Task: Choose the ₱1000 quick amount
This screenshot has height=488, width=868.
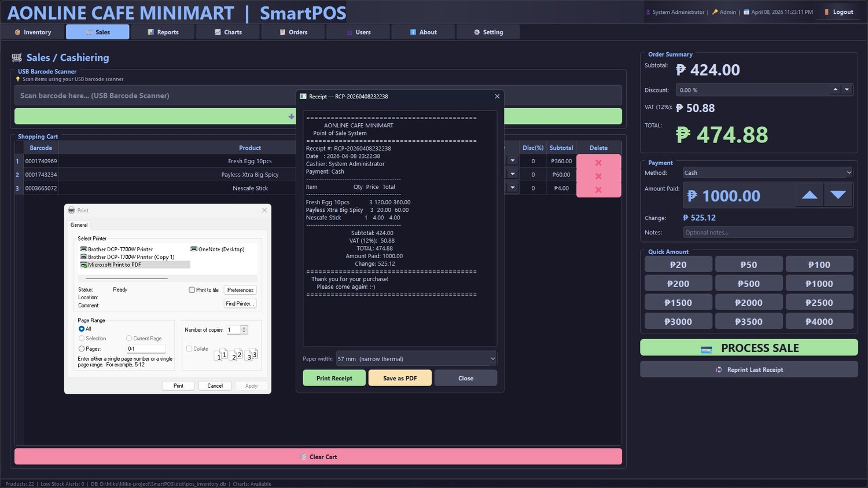Action: tap(819, 284)
